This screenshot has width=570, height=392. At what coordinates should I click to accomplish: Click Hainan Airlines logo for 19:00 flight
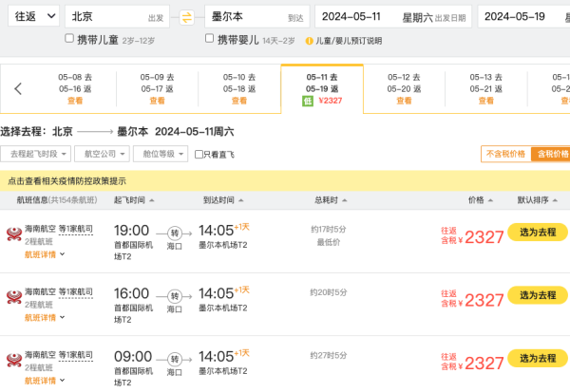(14, 233)
